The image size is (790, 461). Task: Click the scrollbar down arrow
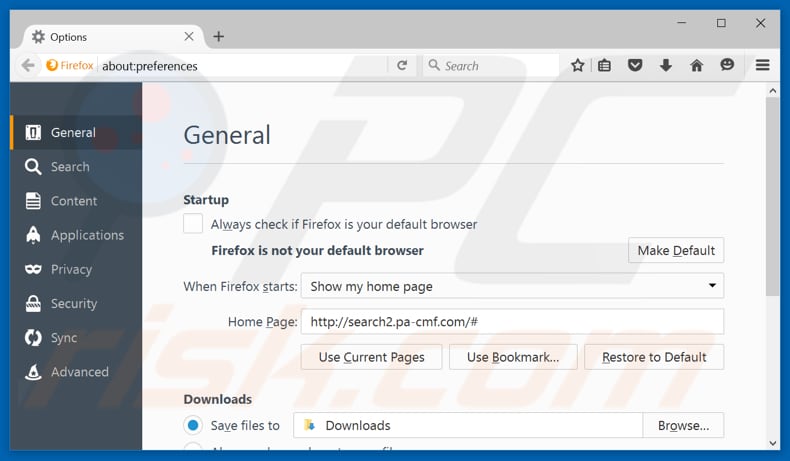pyautogui.click(x=772, y=443)
